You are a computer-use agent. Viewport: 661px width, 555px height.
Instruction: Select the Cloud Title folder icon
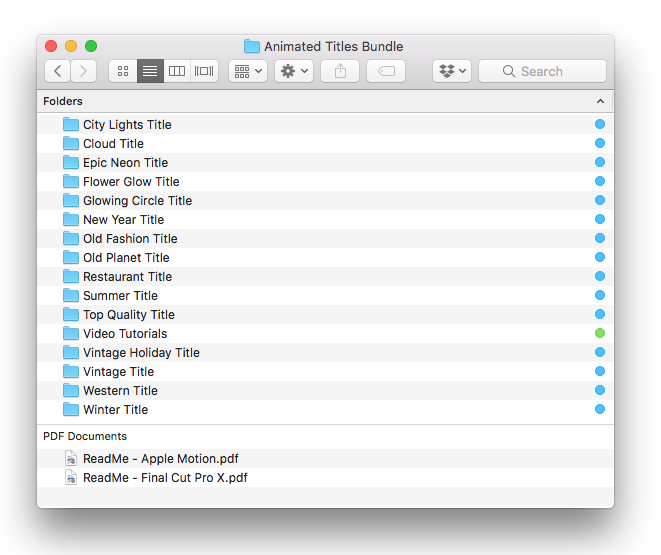(71, 143)
